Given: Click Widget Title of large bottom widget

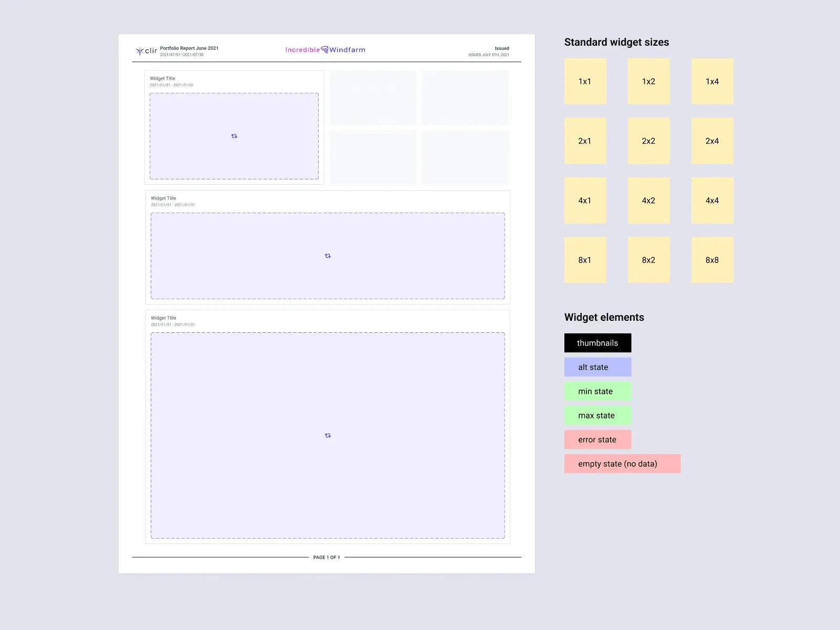Looking at the screenshot, I should [x=163, y=318].
